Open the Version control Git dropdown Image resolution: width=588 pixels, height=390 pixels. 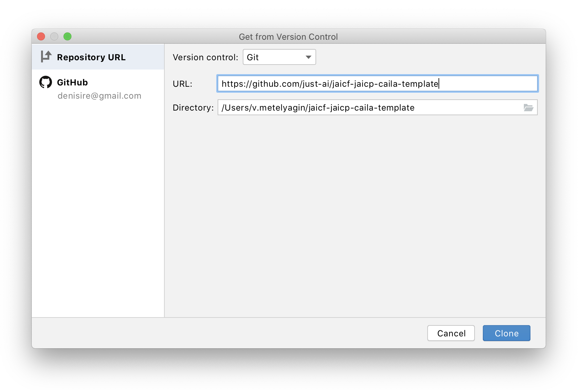coord(279,57)
